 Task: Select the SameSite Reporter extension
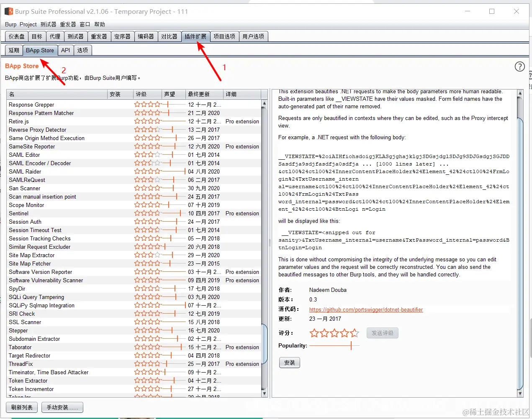tap(134, 146)
